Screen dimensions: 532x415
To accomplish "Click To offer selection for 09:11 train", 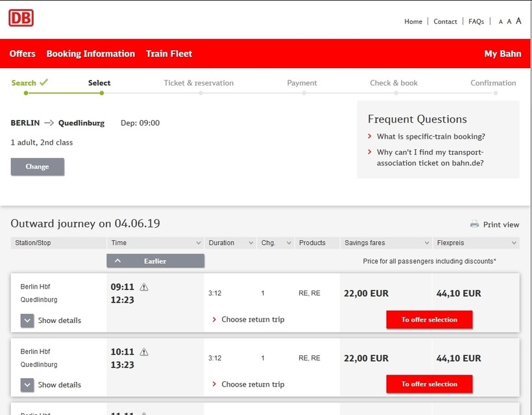I will (429, 320).
